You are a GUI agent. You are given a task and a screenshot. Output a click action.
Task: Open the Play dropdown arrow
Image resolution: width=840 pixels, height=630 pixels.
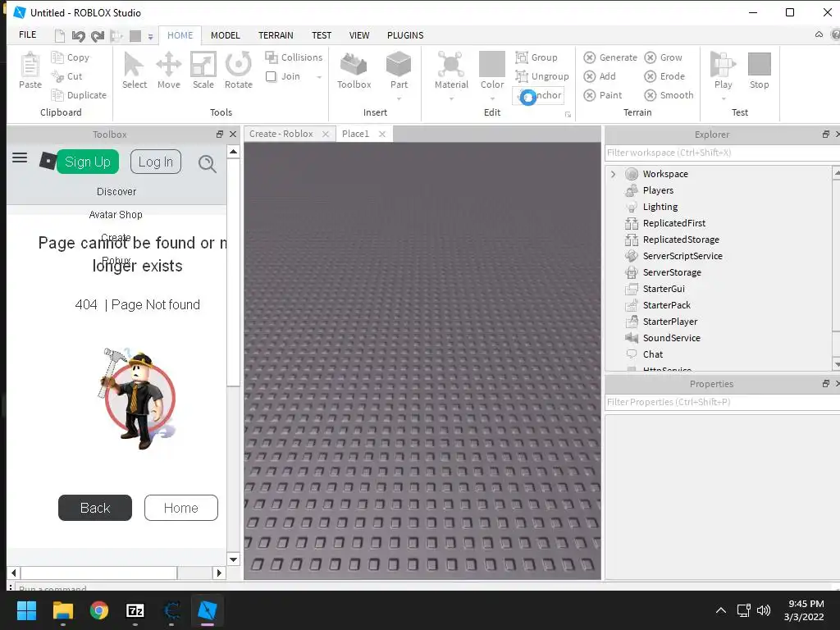point(723,98)
